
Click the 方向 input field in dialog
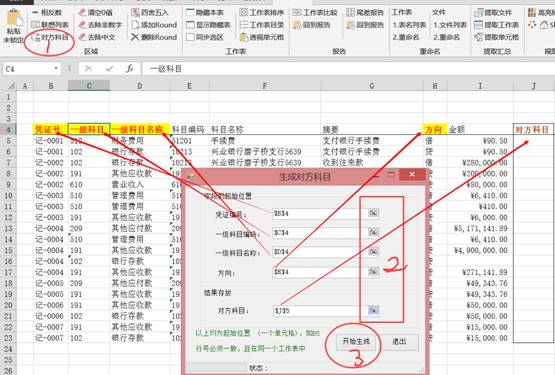pos(316,272)
